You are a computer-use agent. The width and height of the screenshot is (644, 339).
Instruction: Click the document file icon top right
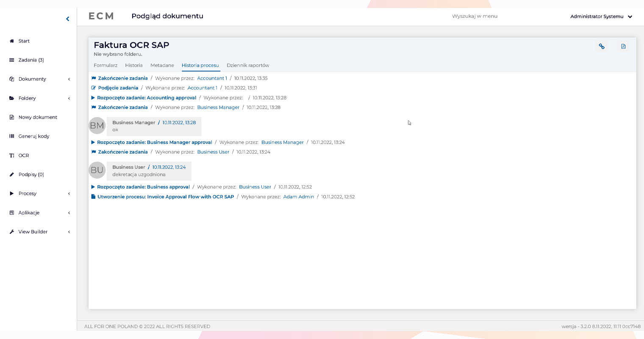coord(623,46)
